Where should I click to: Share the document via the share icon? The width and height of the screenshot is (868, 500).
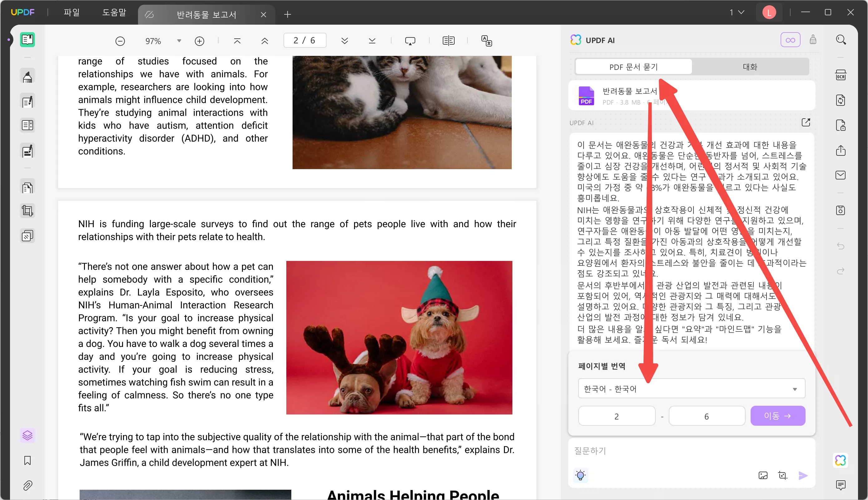(841, 150)
